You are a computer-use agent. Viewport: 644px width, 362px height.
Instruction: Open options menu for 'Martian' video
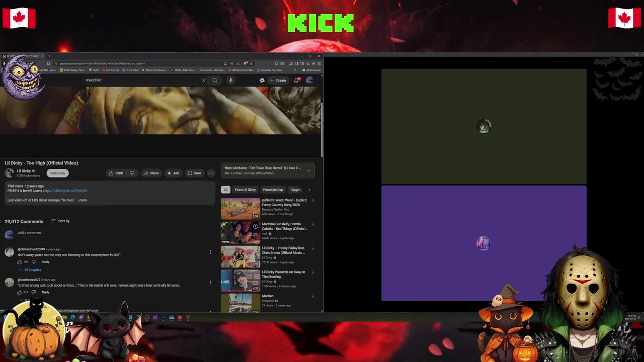coord(313,296)
